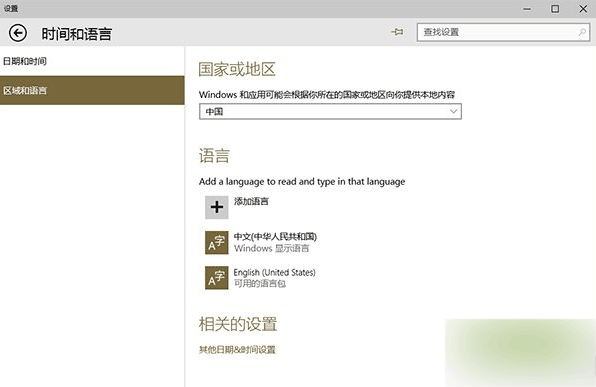Minimize the 设置 window
Viewport: 596px width, 387px height.
(527, 9)
